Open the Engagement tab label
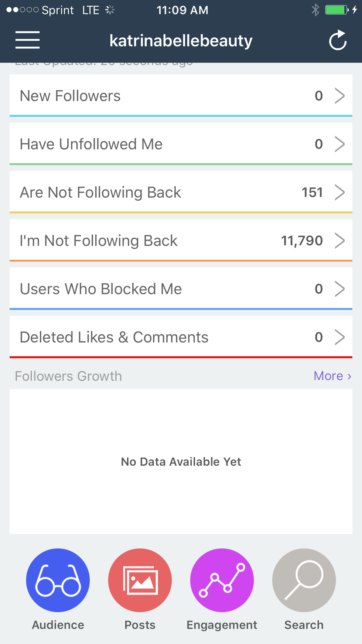Screen dimensions: 362x644 (222, 625)
